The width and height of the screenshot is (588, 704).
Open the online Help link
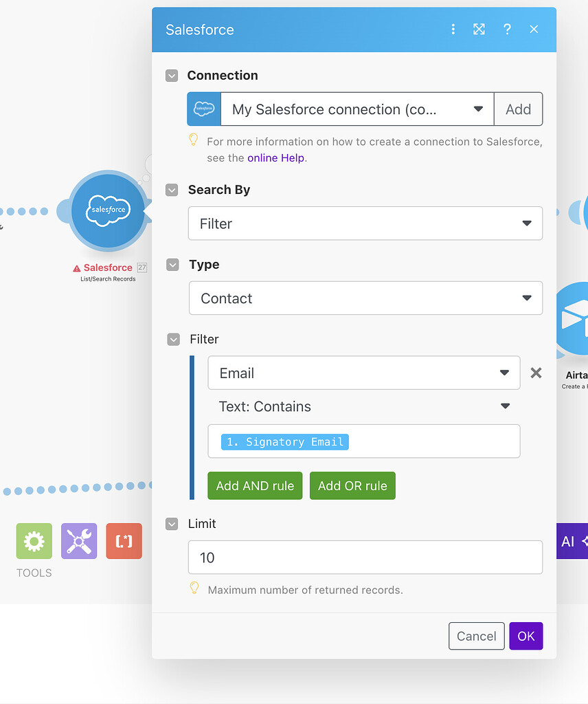pos(275,158)
